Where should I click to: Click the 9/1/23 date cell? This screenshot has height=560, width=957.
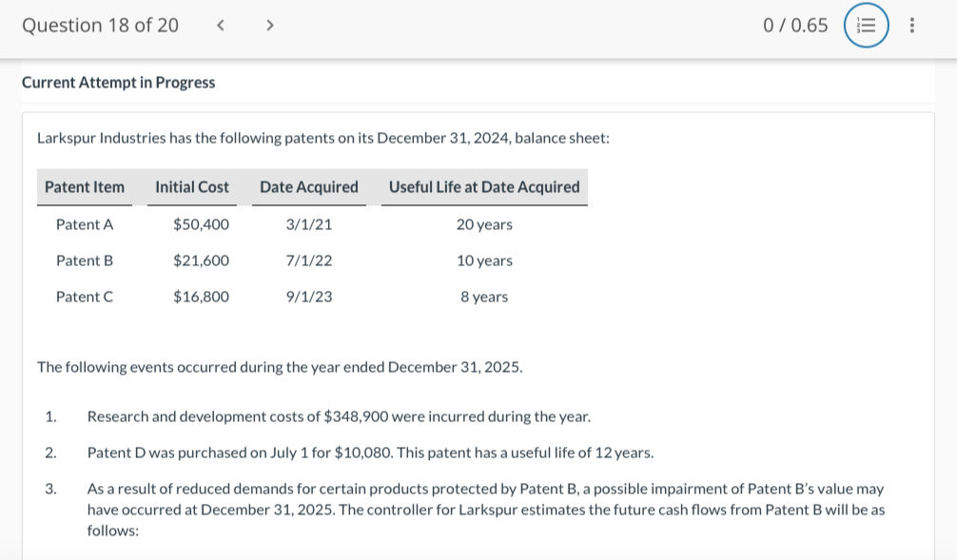point(309,297)
